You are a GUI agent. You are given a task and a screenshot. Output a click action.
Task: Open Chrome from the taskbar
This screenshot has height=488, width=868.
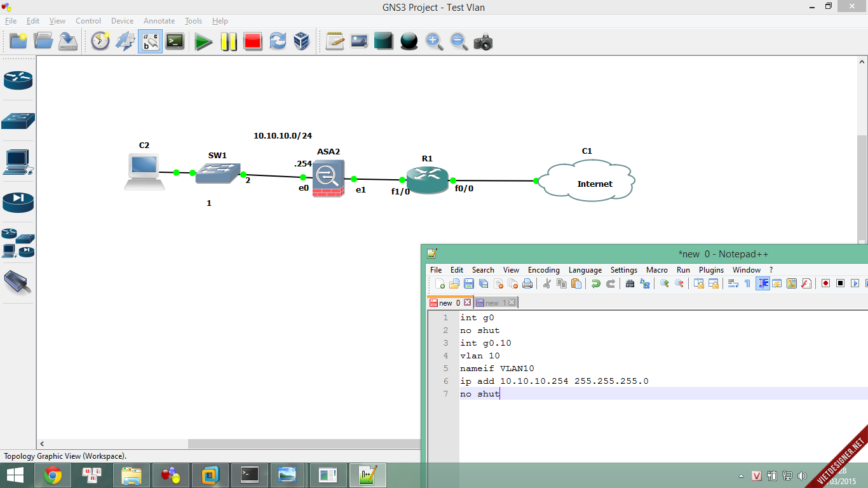click(x=53, y=475)
